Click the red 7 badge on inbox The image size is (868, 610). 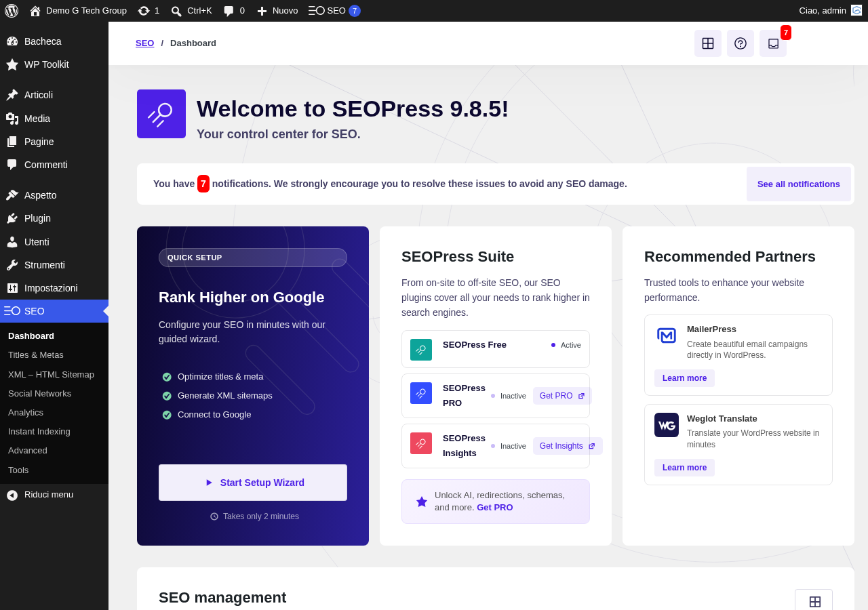[786, 33]
